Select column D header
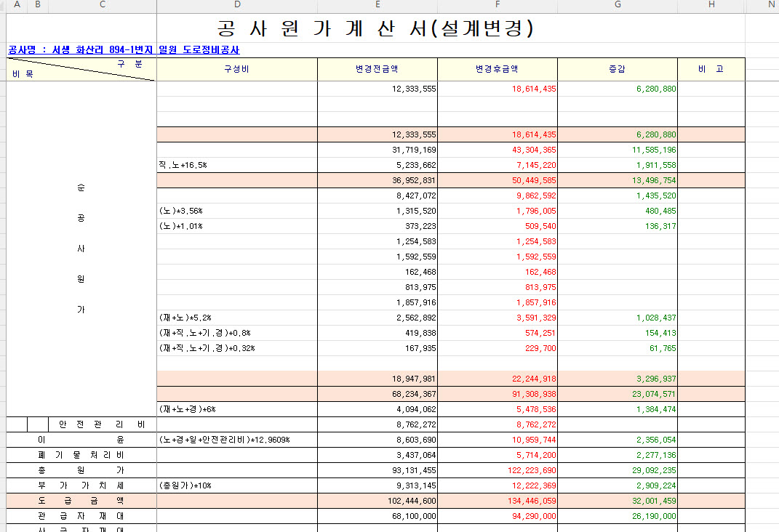The image size is (779, 532). coord(236,5)
